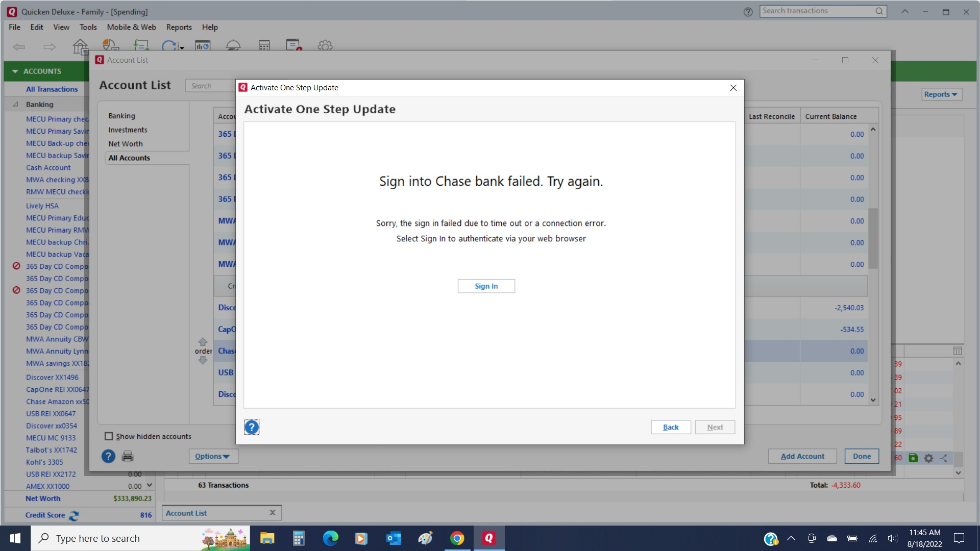Screen dimensions: 980x551
Task: Open Microsoft Edge from the taskbar
Action: pos(330,538)
